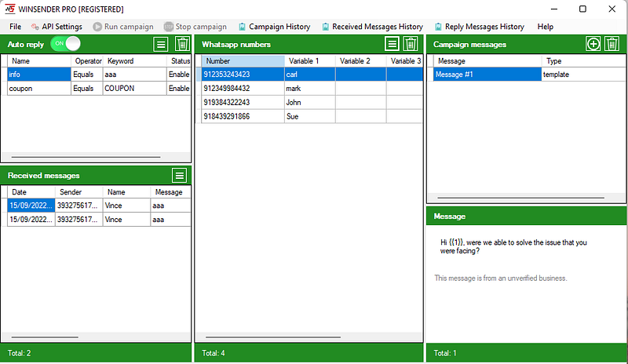Click the Auto reply horizontal scrollbar
The width and height of the screenshot is (628, 364).
[x=86, y=157]
